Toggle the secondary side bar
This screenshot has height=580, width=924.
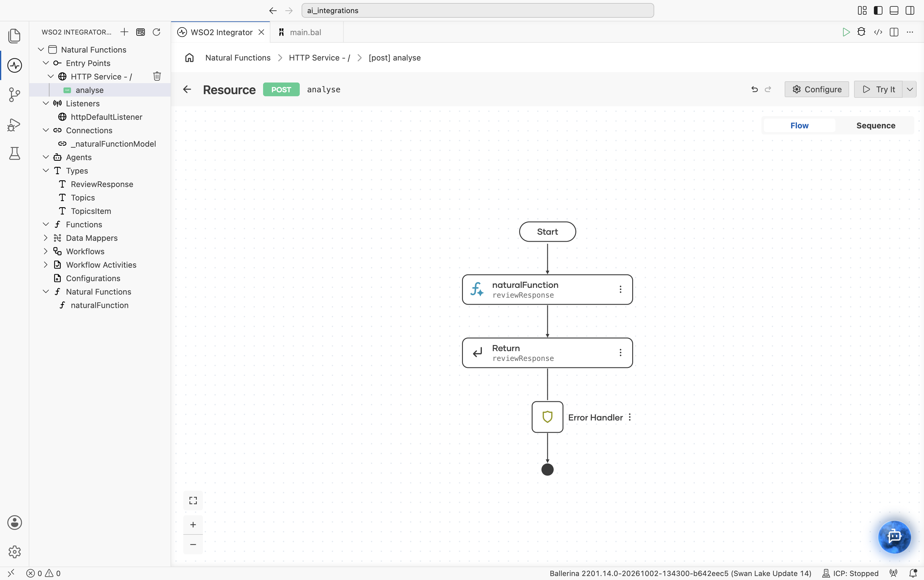pyautogui.click(x=910, y=10)
